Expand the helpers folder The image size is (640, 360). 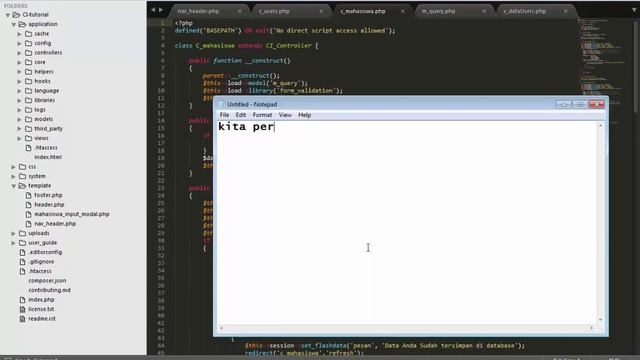point(19,72)
